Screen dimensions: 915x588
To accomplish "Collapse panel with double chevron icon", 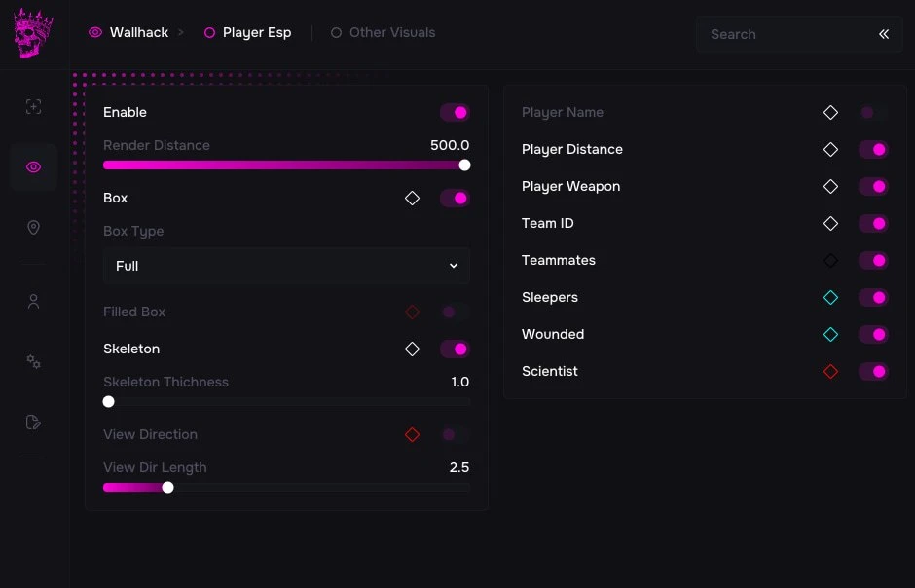I will click(884, 34).
